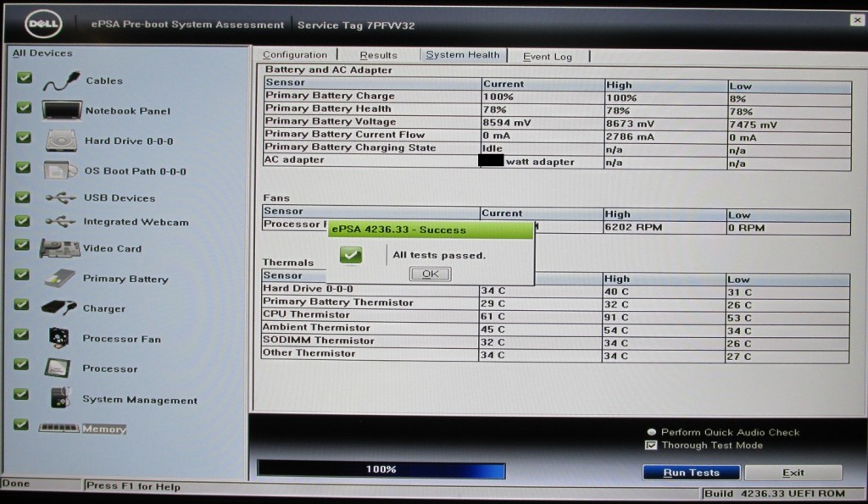Click the Ambient Thermistor row label
This screenshot has height=504, width=868.
coord(317,328)
